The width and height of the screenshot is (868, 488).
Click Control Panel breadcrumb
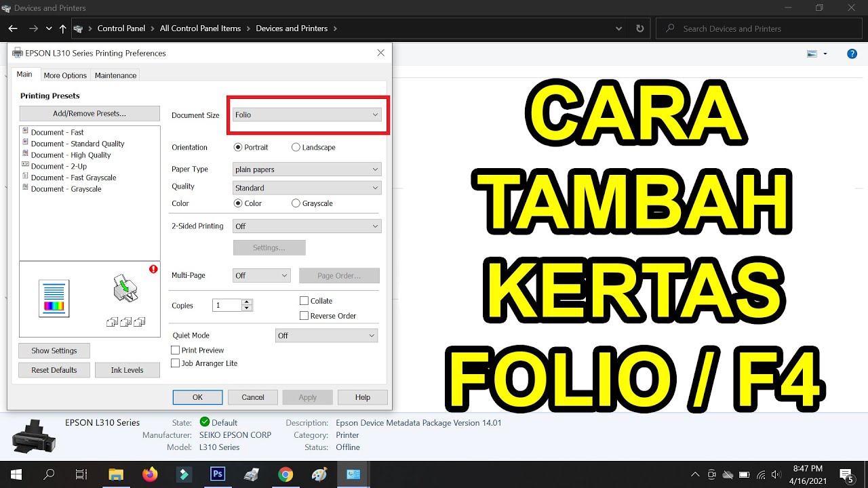coord(121,28)
